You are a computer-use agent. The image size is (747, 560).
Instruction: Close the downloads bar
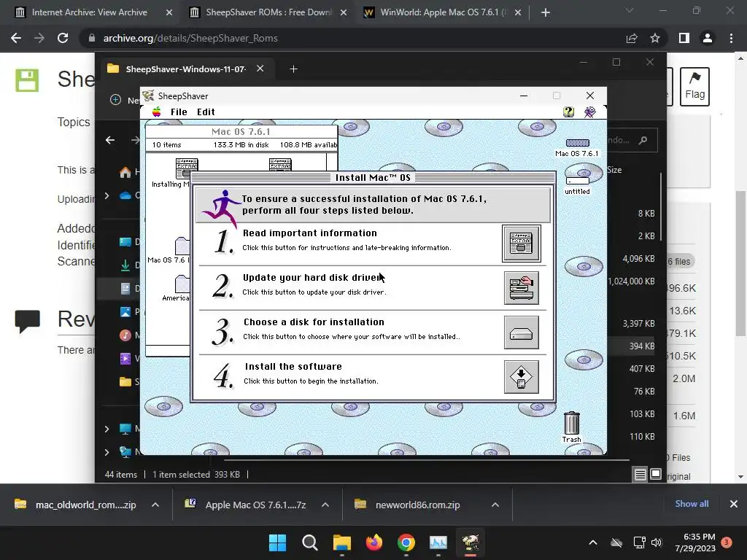tap(734, 504)
